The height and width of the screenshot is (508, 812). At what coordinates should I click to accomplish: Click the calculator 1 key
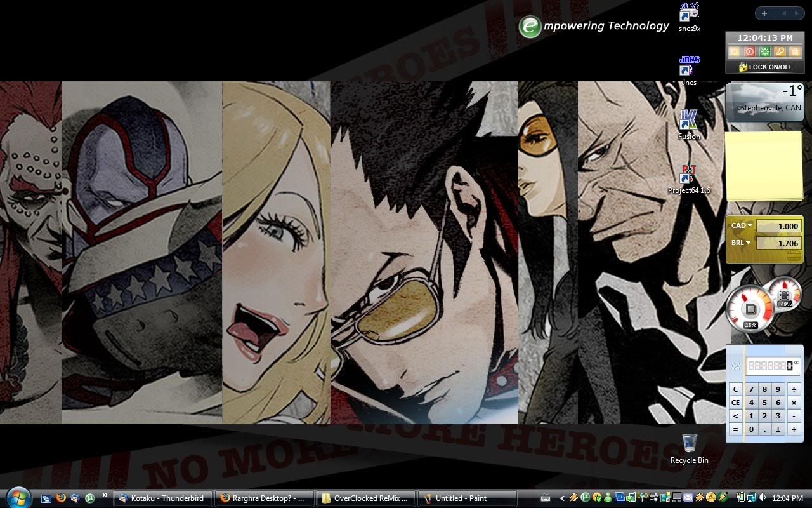coord(752,416)
